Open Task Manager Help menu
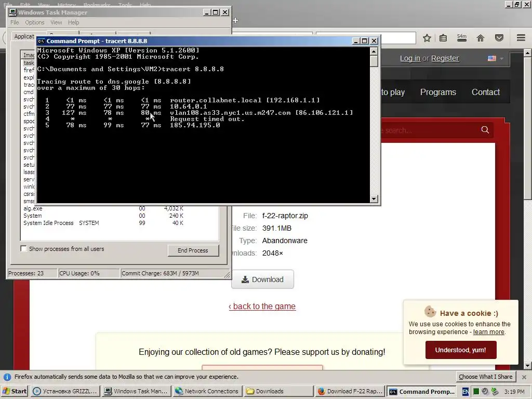532x399 pixels. point(74,22)
